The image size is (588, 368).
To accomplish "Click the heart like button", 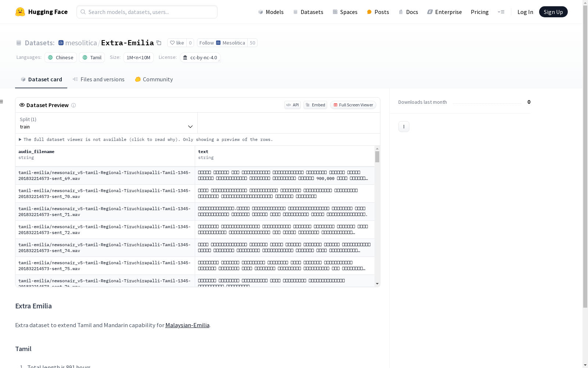I will 177,43.
